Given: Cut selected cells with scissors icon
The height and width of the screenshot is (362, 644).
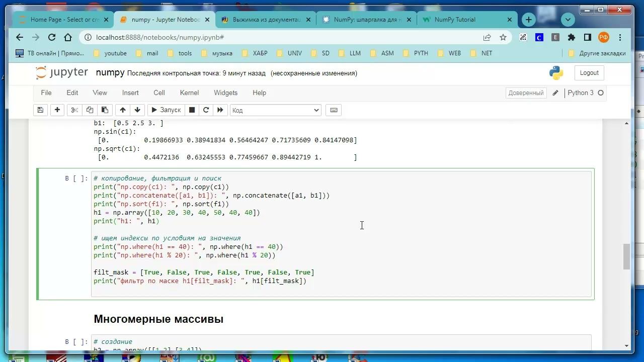Looking at the screenshot, I should click(74, 110).
